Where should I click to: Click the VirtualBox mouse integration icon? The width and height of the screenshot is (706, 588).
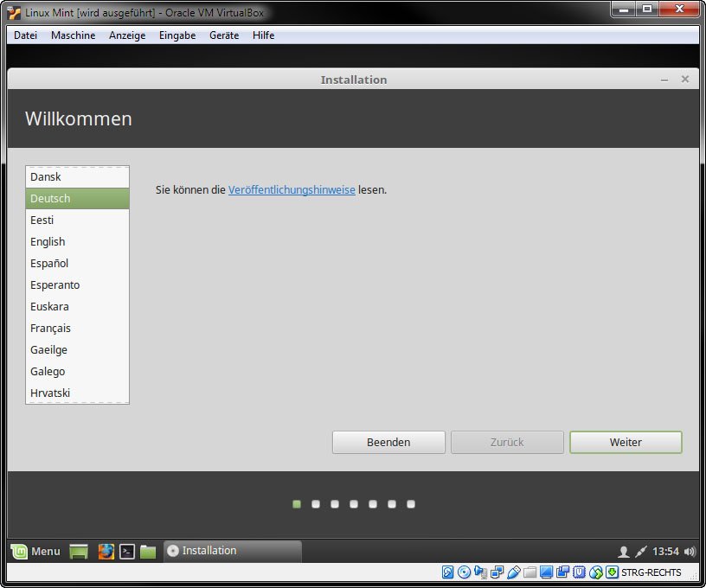tap(595, 572)
